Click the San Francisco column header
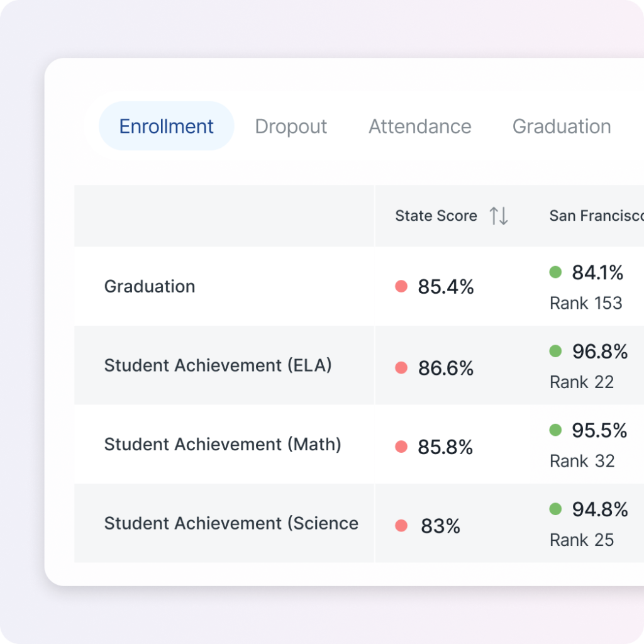Viewport: 644px width, 644px height. pyautogui.click(x=596, y=216)
